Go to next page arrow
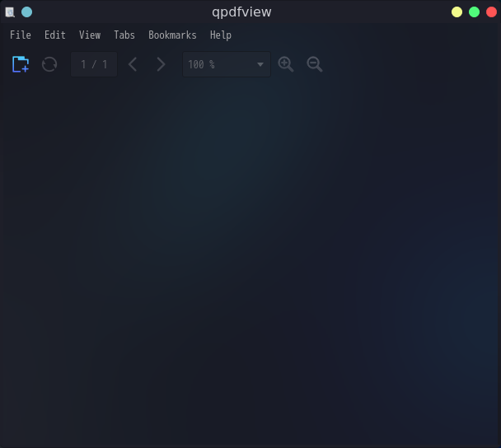Viewport: 501px width, 448px height. pyautogui.click(x=161, y=64)
